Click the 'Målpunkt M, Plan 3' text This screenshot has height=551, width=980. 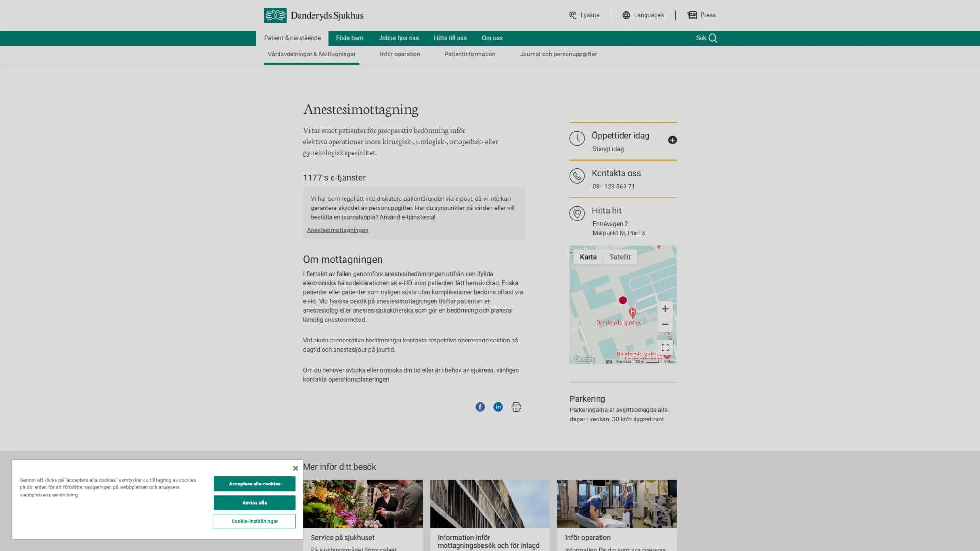[x=618, y=233]
